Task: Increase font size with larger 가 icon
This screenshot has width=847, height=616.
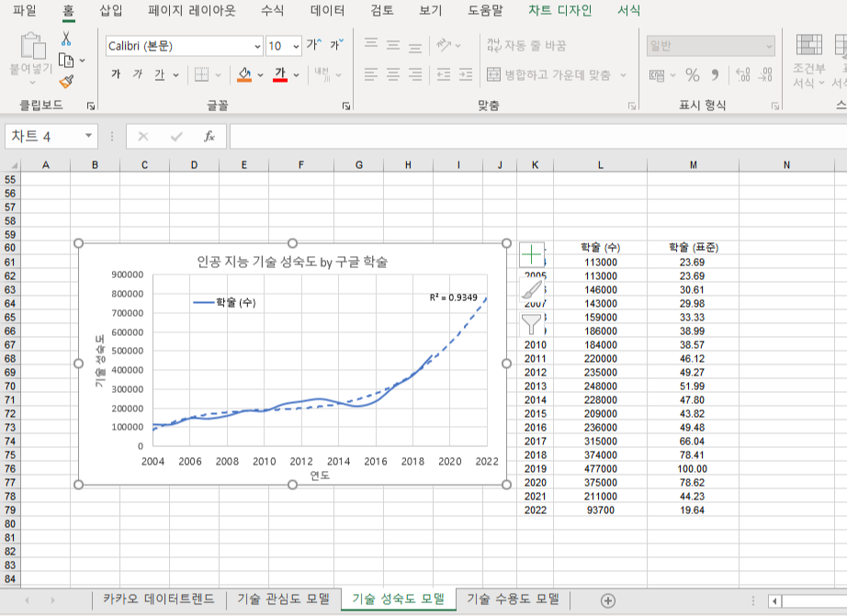Action: [x=314, y=45]
